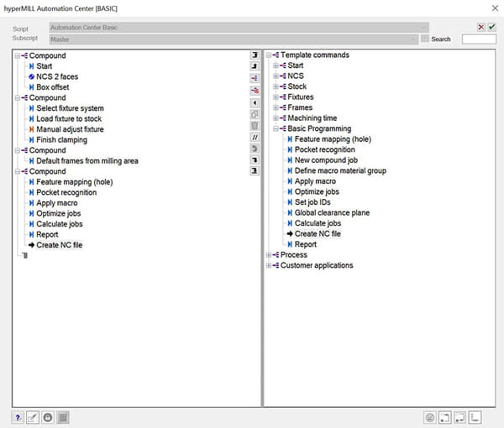Click the copy icon in middle toolbar
Image resolution: width=504 pixels, height=428 pixels.
pos(255,114)
